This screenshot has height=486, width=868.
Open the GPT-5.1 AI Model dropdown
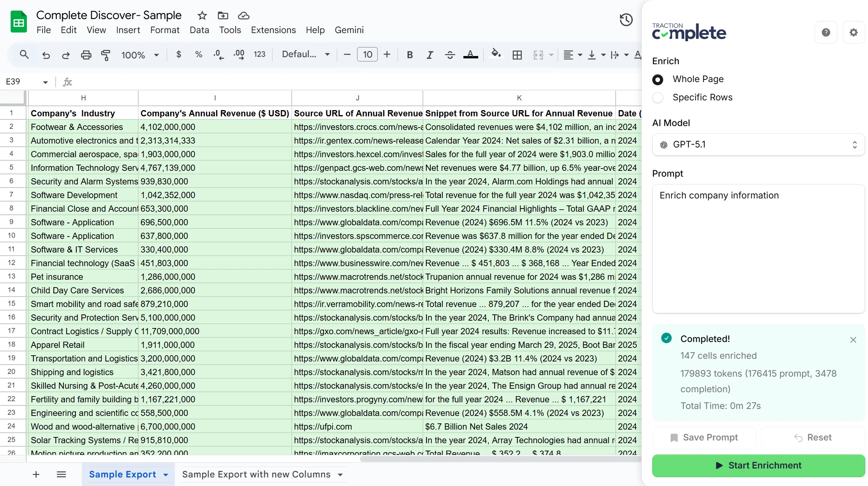point(758,145)
